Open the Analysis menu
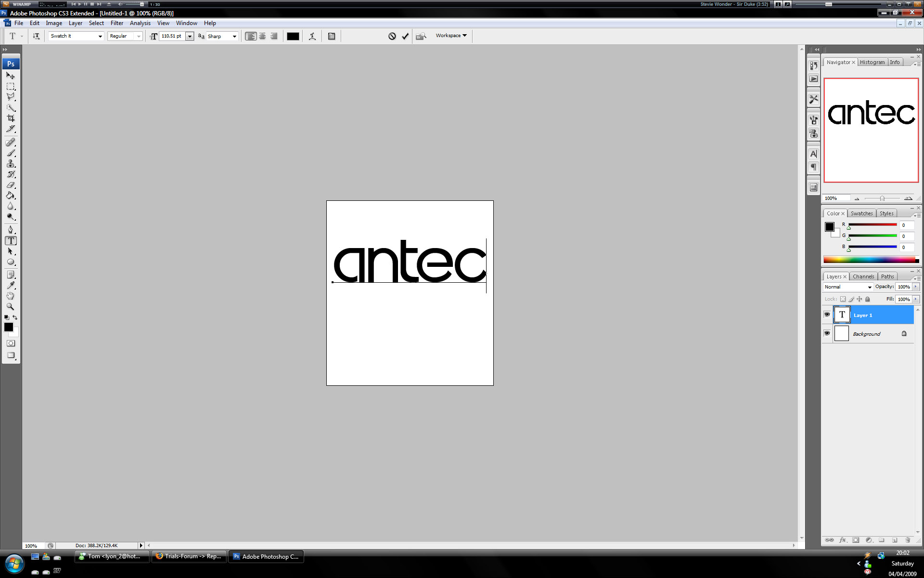The image size is (924, 578). point(140,23)
